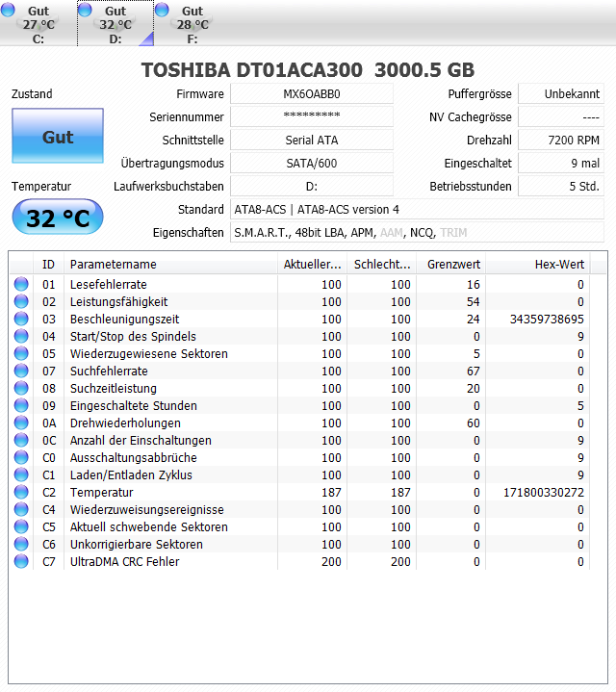This screenshot has height=692, width=616.
Task: Select Ausschaltungsabbrüche parameter name
Action: (x=133, y=458)
